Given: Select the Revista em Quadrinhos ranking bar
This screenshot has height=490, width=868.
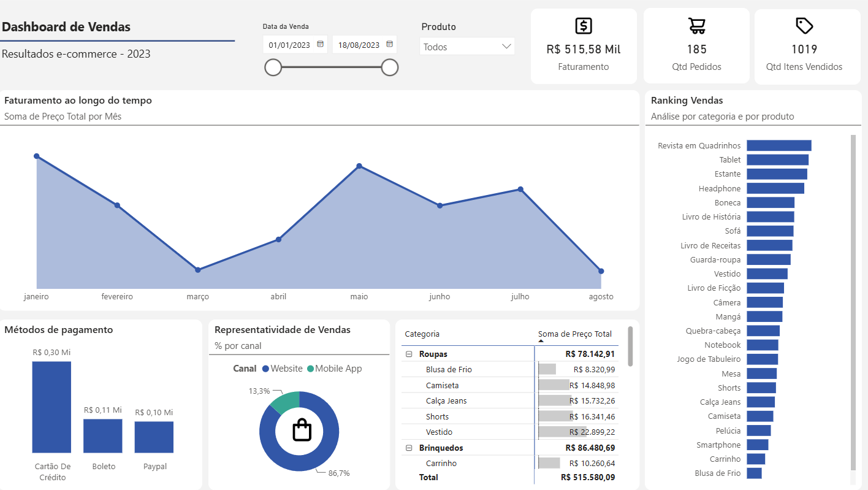Looking at the screenshot, I should 779,145.
